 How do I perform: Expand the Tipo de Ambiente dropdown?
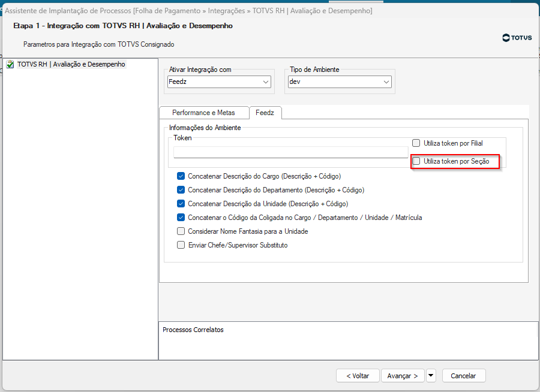point(386,82)
